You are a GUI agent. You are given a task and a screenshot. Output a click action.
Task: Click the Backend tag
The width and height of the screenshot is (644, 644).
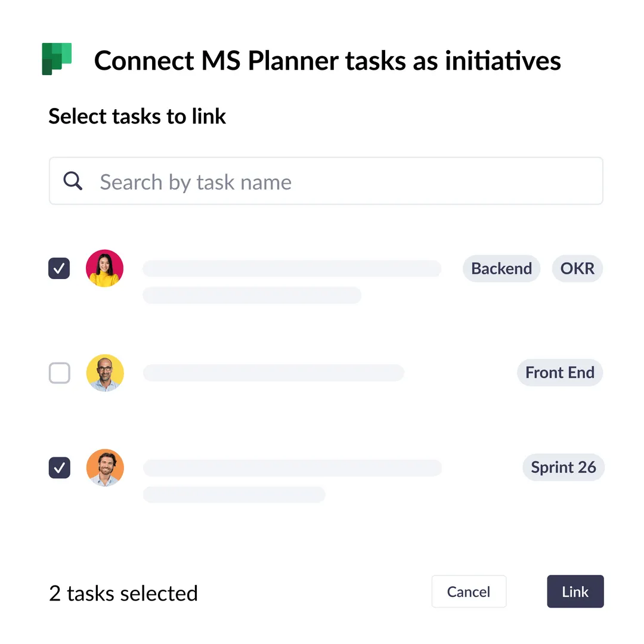coord(501,268)
